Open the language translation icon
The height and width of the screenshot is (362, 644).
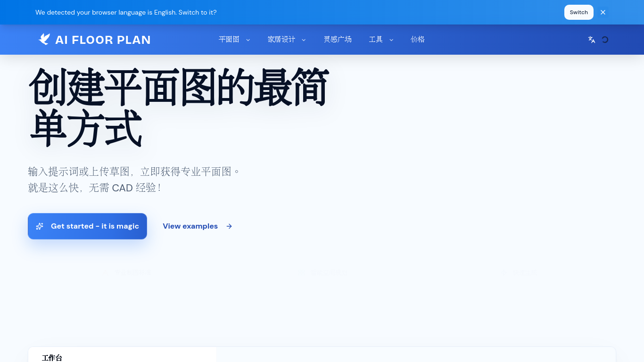tap(592, 40)
